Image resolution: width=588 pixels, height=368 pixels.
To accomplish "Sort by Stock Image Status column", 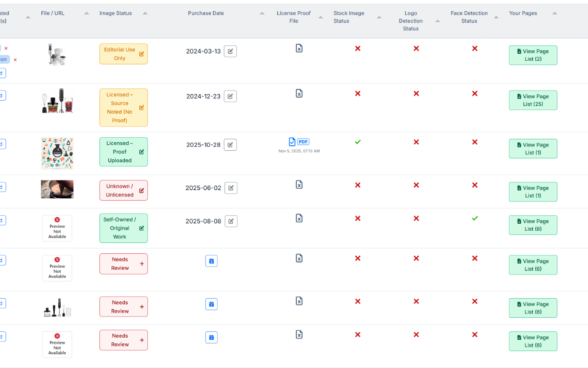I will point(379,17).
